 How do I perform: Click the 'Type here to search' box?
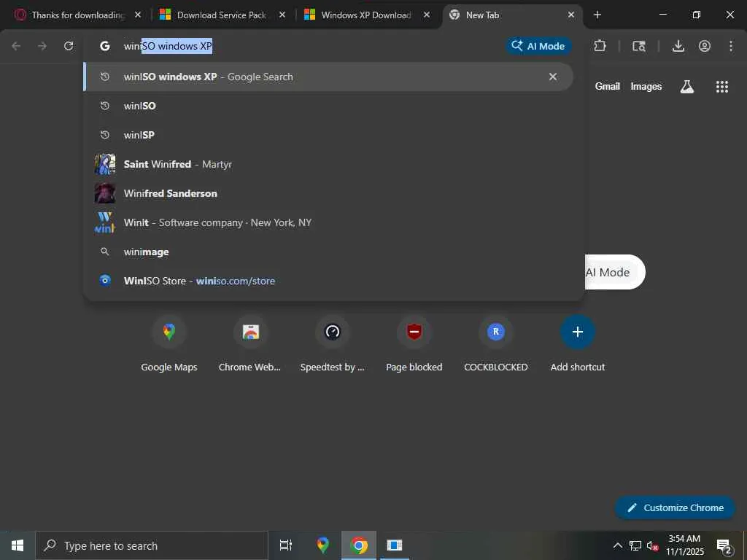(152, 545)
